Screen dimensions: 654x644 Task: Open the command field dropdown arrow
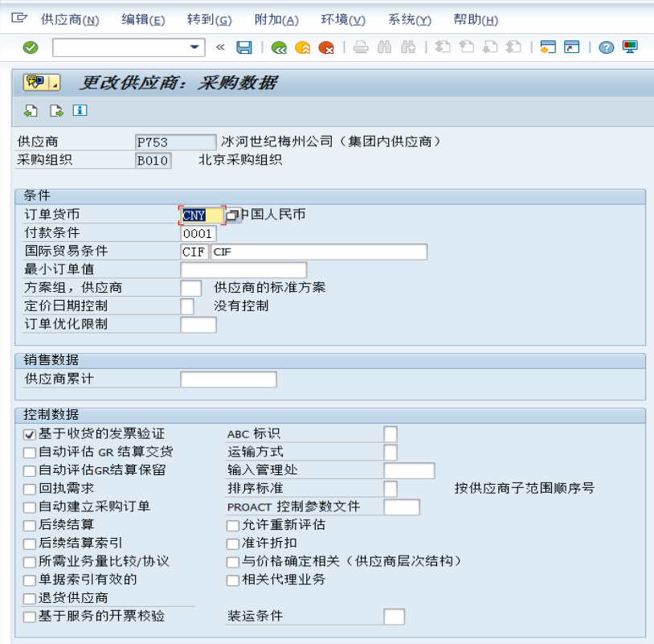pos(194,47)
